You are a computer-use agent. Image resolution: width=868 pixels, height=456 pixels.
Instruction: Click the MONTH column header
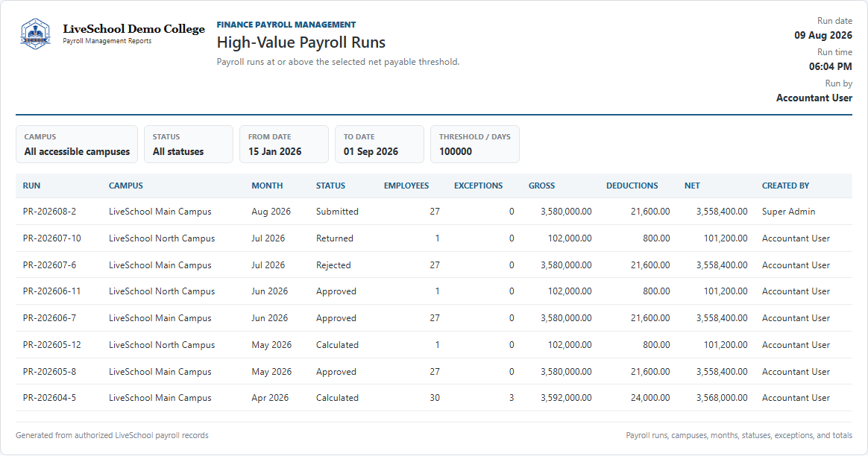pyautogui.click(x=267, y=186)
